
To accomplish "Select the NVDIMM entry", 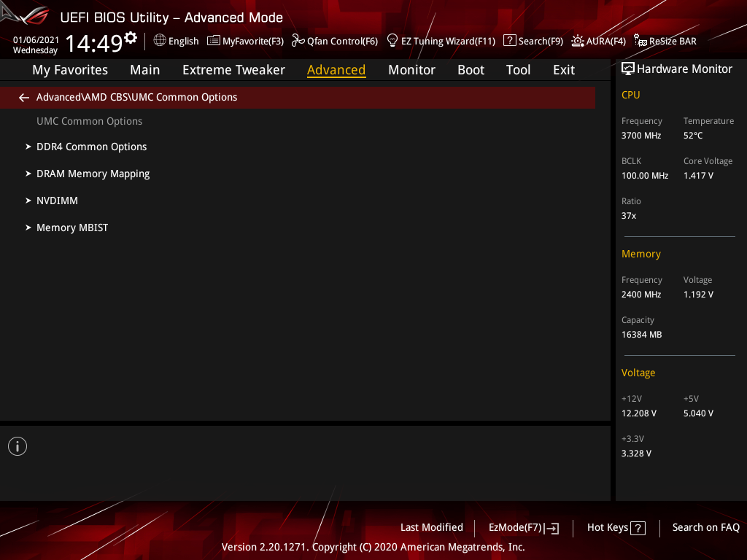I will pyautogui.click(x=57, y=201).
